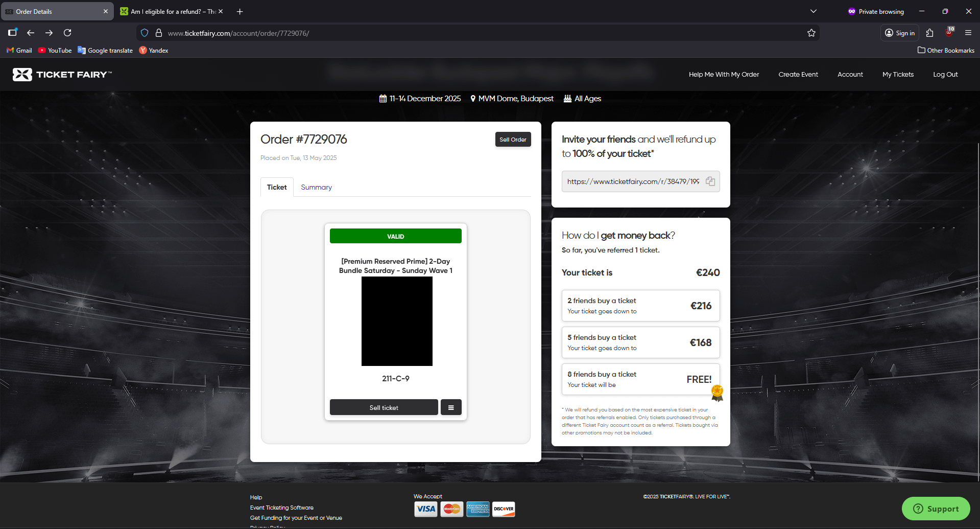Click the Order #7729076 heading
The image size is (980, 529).
[304, 139]
